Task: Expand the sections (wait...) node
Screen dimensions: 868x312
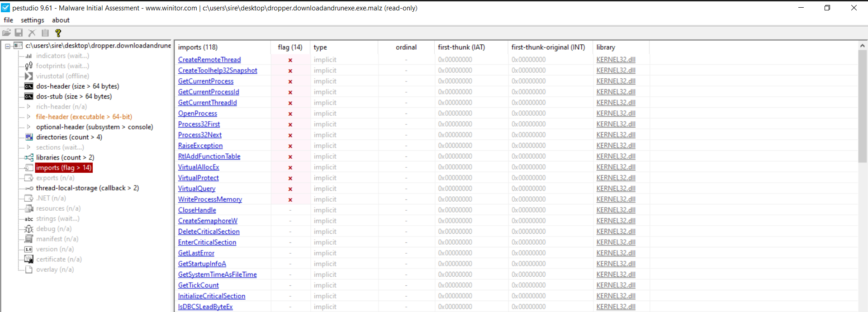Action: coord(28,147)
